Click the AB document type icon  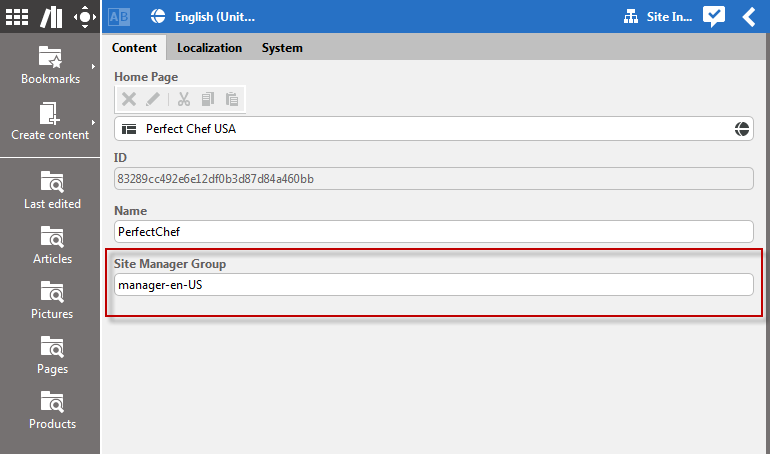[x=118, y=16]
